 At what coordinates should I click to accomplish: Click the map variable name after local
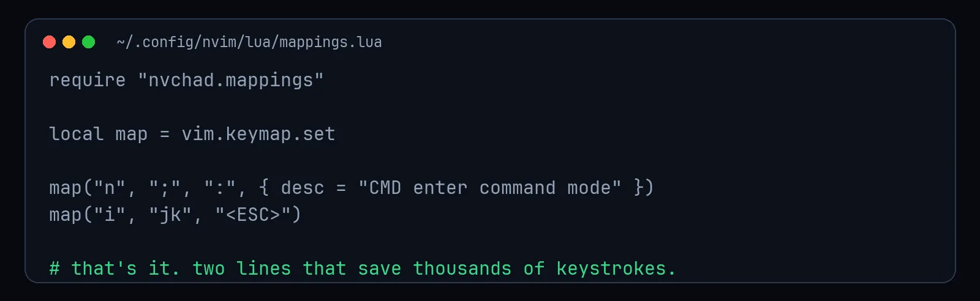tap(132, 134)
